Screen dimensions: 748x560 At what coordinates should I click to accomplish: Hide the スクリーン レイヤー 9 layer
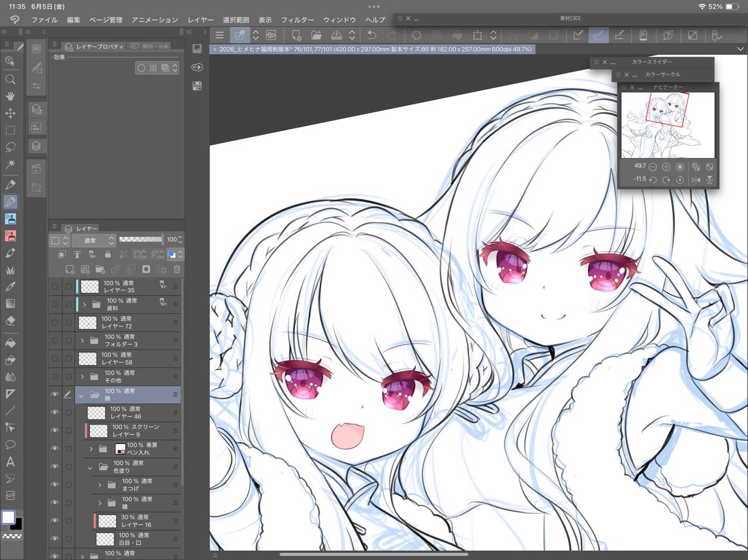click(54, 430)
